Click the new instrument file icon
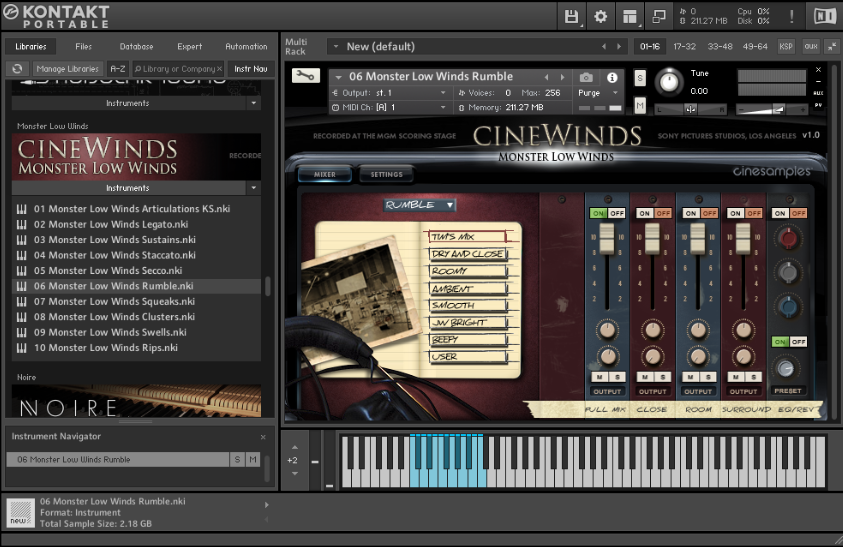 coord(20,512)
